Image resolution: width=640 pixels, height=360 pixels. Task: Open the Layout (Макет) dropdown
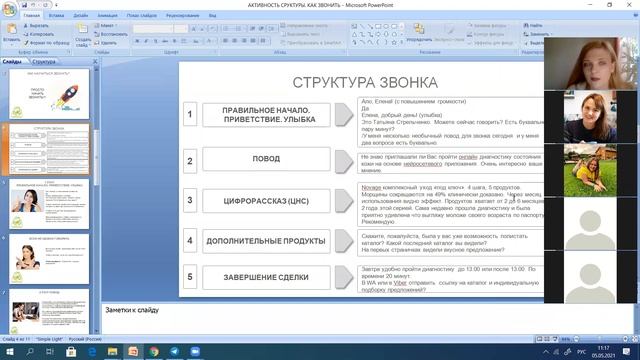tap(105, 26)
